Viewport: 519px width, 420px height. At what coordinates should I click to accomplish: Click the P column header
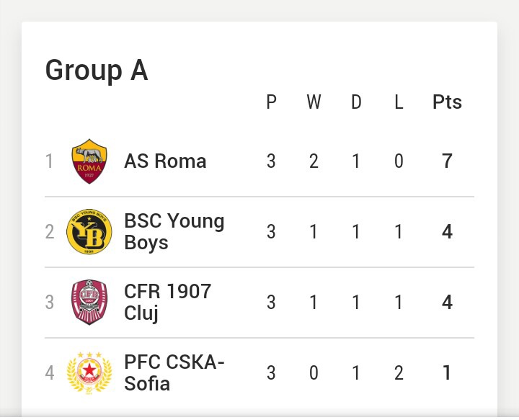pyautogui.click(x=271, y=102)
